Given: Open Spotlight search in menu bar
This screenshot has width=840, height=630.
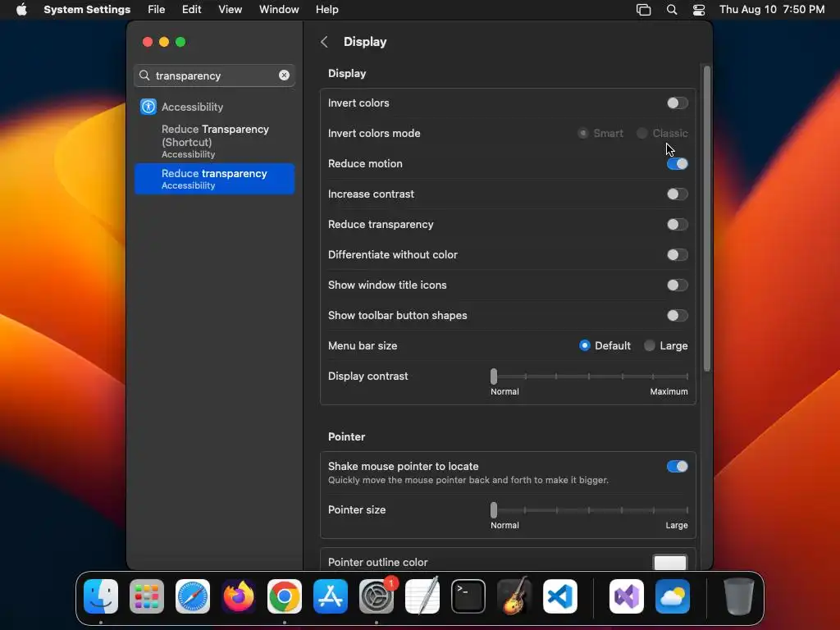Looking at the screenshot, I should click(x=672, y=10).
